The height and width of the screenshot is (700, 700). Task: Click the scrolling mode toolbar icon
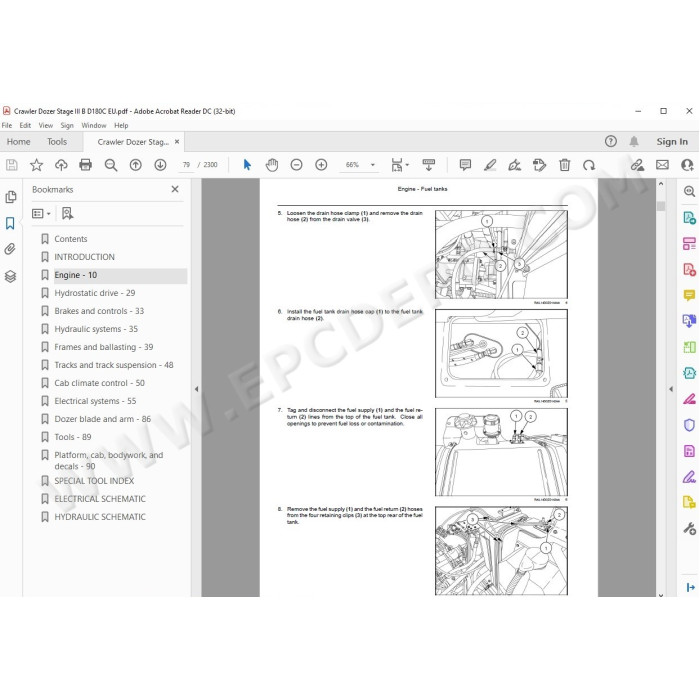429,165
